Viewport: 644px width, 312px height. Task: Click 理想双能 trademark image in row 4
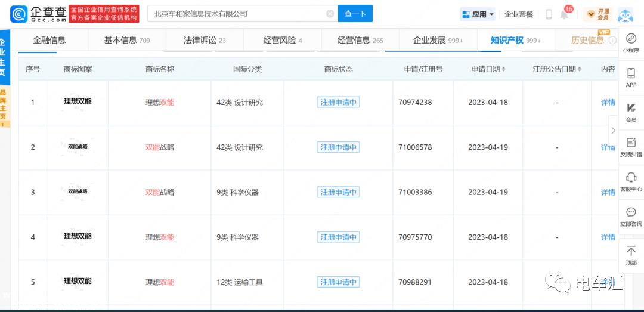(78, 236)
